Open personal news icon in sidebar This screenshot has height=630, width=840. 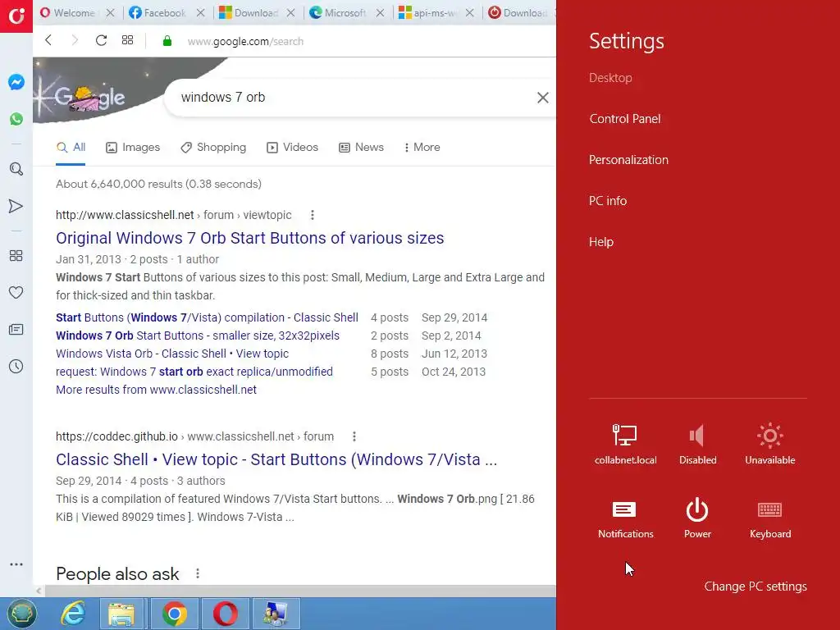click(x=16, y=330)
